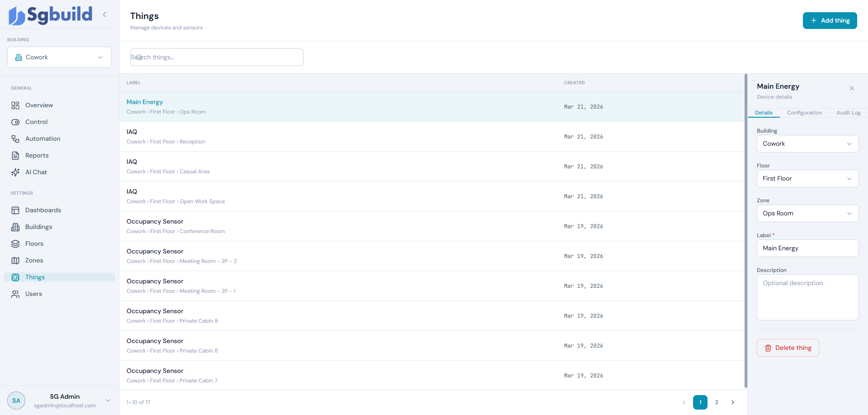The height and width of the screenshot is (415, 868).
Task: Click inside the Search things field
Action: (x=217, y=57)
